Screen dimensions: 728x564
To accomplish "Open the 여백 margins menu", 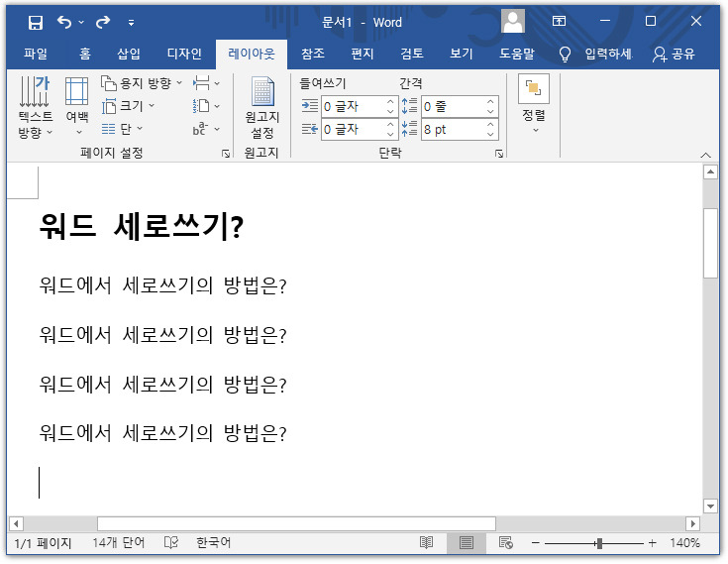I will point(77,107).
